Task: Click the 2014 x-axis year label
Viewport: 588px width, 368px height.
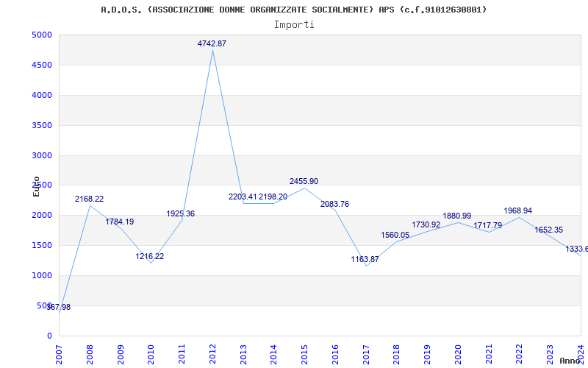Action: (273, 355)
